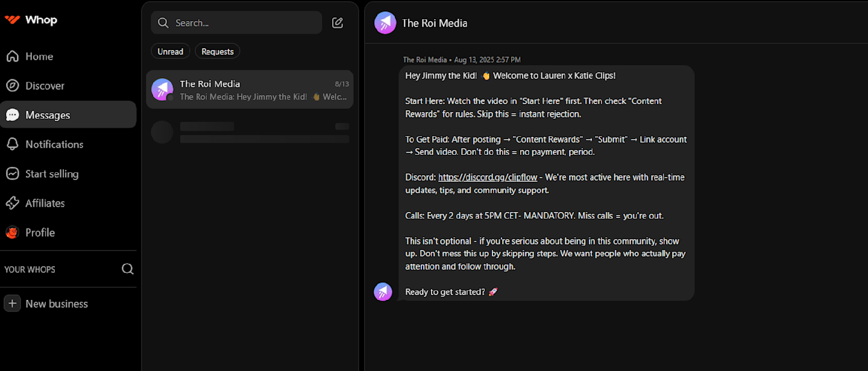Viewport: 868px width, 371px height.
Task: Click the Search messages input field
Action: point(236,23)
